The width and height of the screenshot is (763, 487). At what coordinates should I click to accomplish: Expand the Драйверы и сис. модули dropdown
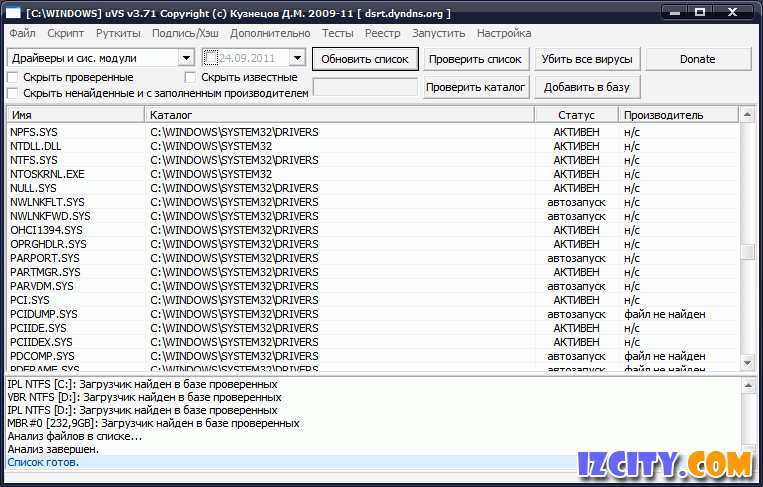(186, 58)
